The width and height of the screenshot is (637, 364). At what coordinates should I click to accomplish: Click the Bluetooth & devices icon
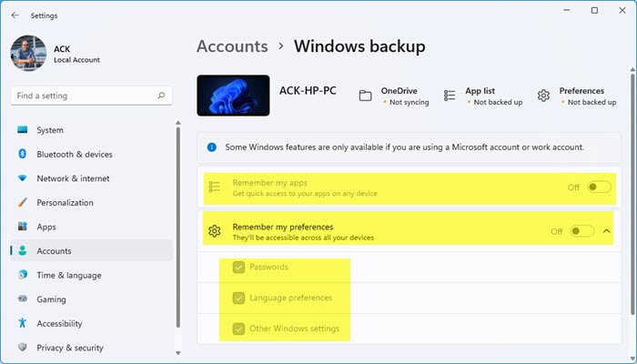[23, 155]
